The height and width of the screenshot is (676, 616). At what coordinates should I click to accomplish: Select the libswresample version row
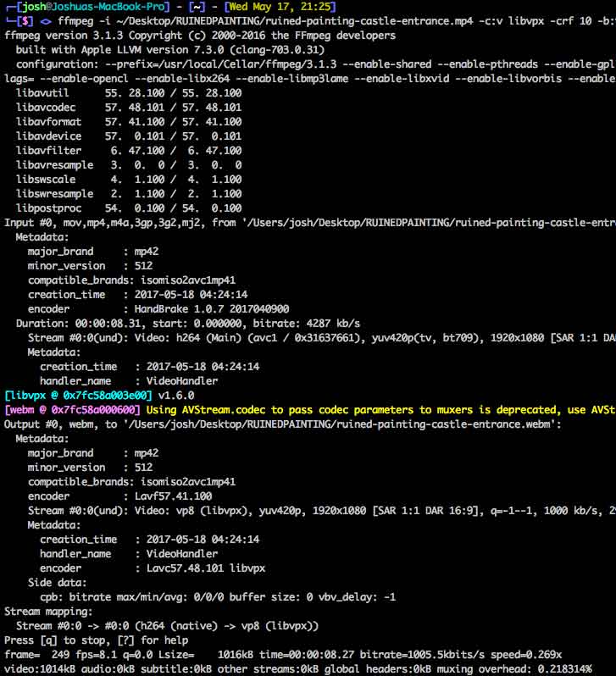coord(129,194)
